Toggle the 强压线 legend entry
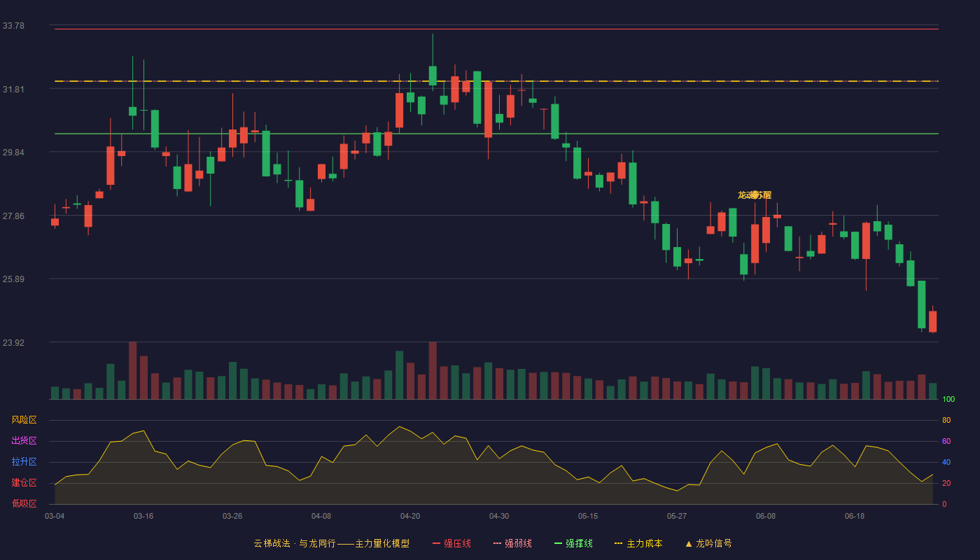 click(451, 543)
